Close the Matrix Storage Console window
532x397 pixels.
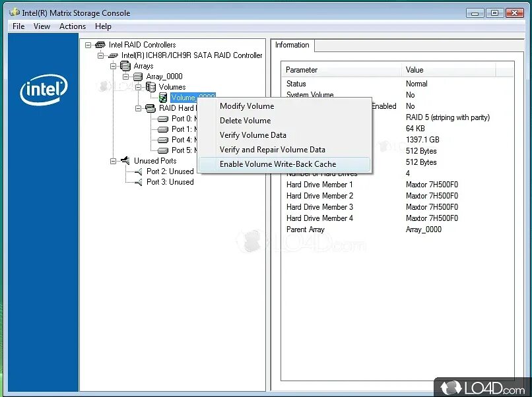pyautogui.click(x=514, y=13)
